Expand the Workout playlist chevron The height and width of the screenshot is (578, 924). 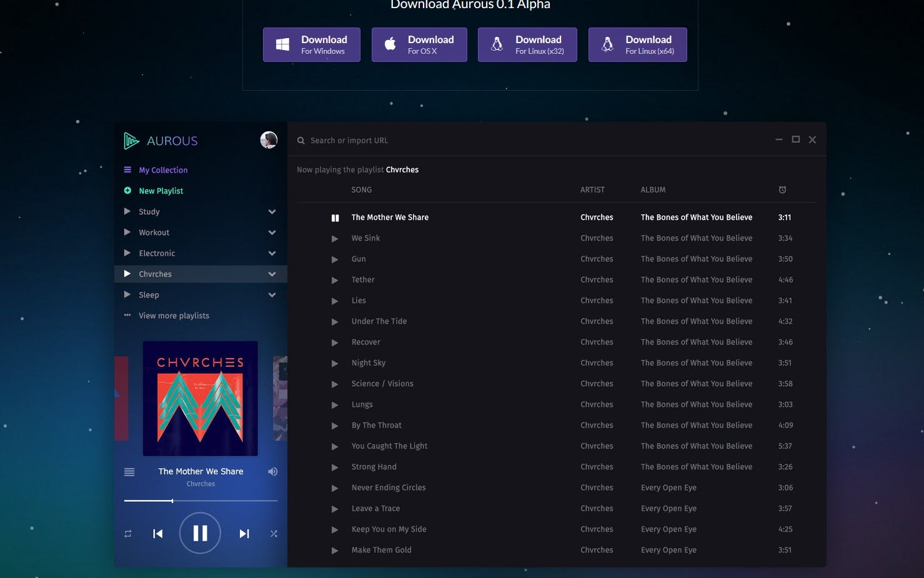coord(272,232)
